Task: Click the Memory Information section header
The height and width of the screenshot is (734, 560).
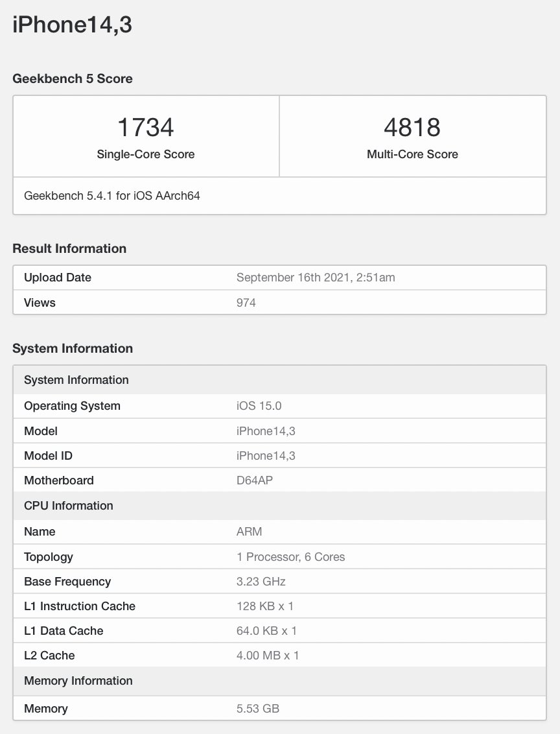Action: 279,681
